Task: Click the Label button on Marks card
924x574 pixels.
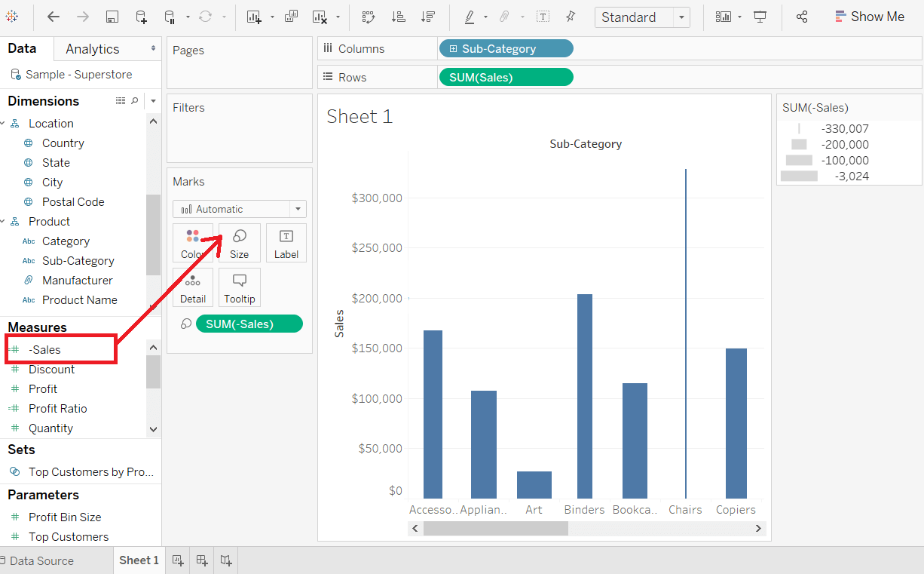Action: tap(286, 243)
